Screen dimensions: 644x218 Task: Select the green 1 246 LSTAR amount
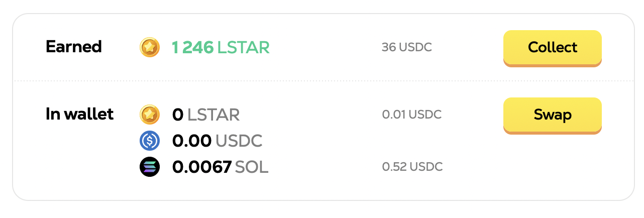tap(221, 48)
